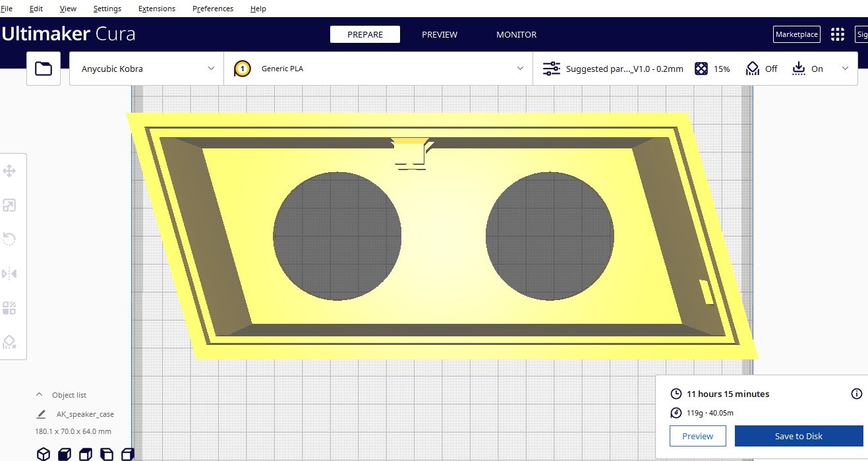
Task: Switch to left side view icon
Action: coord(107,454)
